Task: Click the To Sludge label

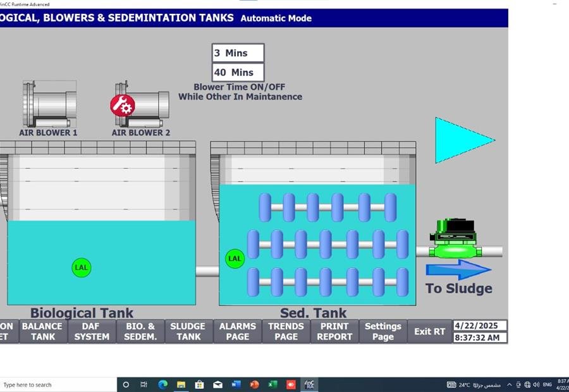Action: 459,288
